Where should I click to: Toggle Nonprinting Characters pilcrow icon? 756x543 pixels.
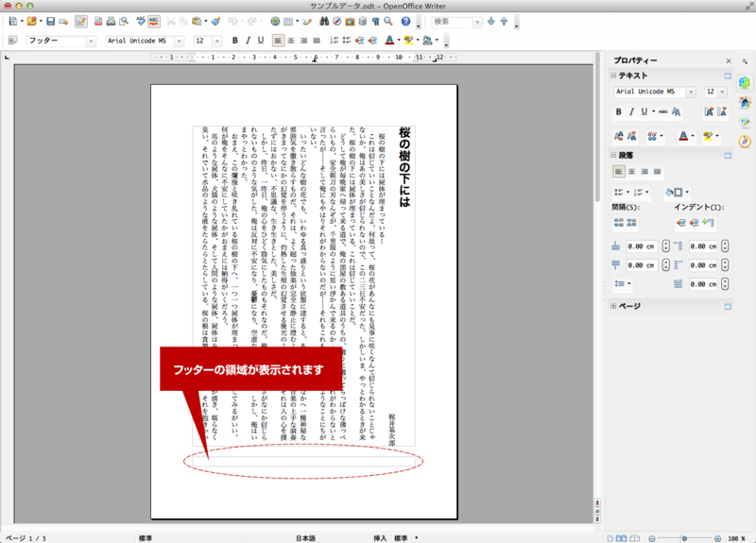[x=375, y=21]
